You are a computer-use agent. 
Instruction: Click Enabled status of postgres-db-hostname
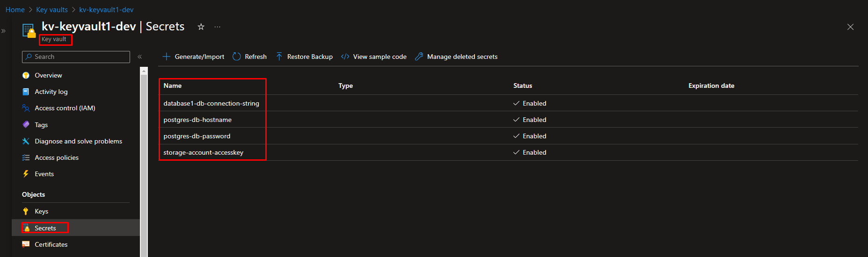click(x=530, y=120)
